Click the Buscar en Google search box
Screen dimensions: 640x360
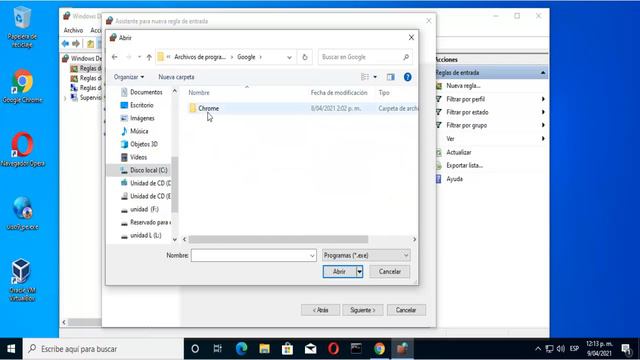(x=365, y=57)
